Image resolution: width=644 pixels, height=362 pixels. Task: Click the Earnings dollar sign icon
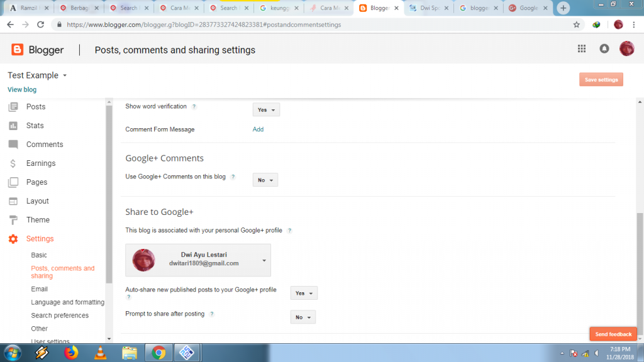[13, 163]
